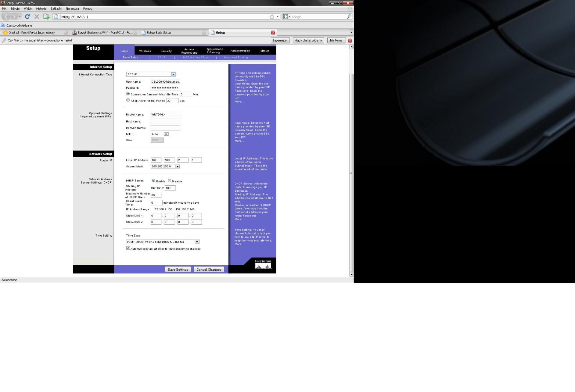Click the browser reload icon
This screenshot has height=392, width=575.
(27, 17)
